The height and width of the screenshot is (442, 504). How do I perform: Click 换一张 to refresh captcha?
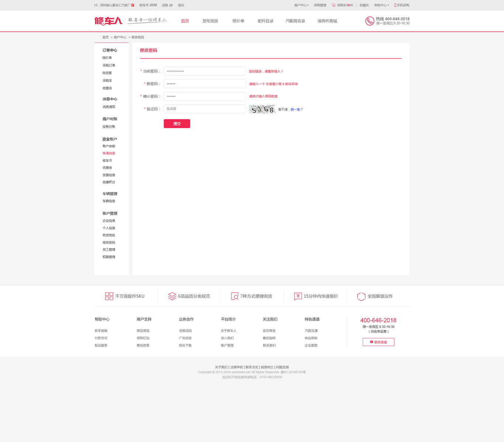[297, 110]
